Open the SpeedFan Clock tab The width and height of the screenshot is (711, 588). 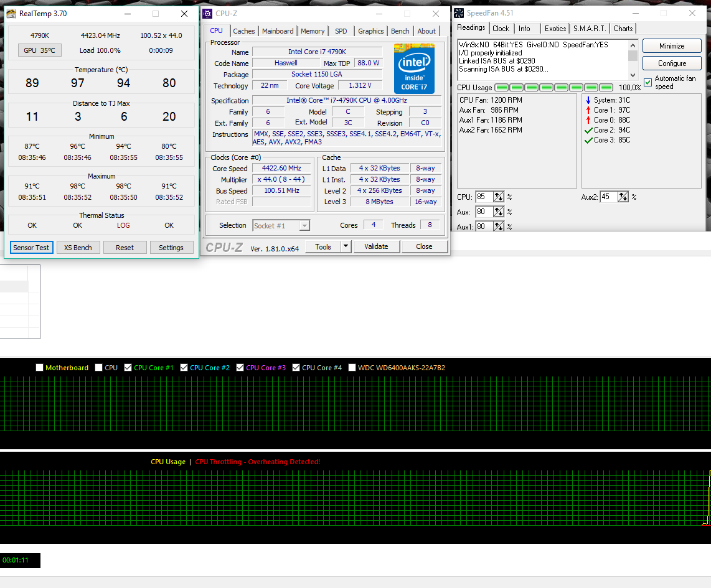point(501,29)
